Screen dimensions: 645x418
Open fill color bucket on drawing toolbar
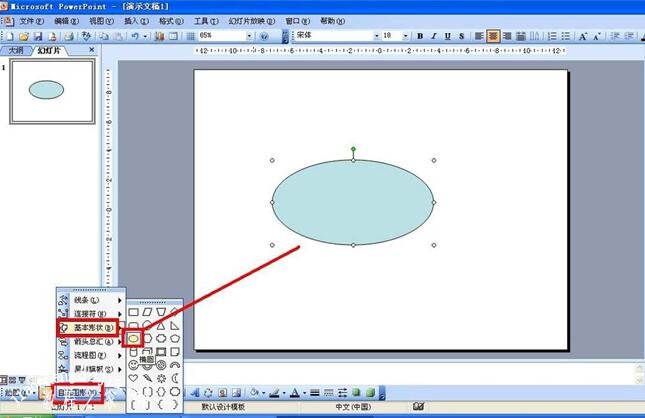[254, 393]
